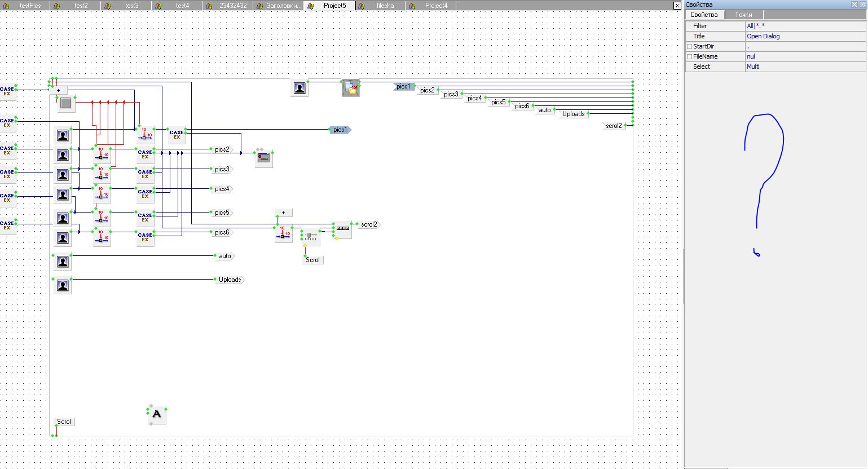Select the image element wired to Uploads
Image resolution: width=868 pixels, height=469 pixels.
tap(63, 285)
